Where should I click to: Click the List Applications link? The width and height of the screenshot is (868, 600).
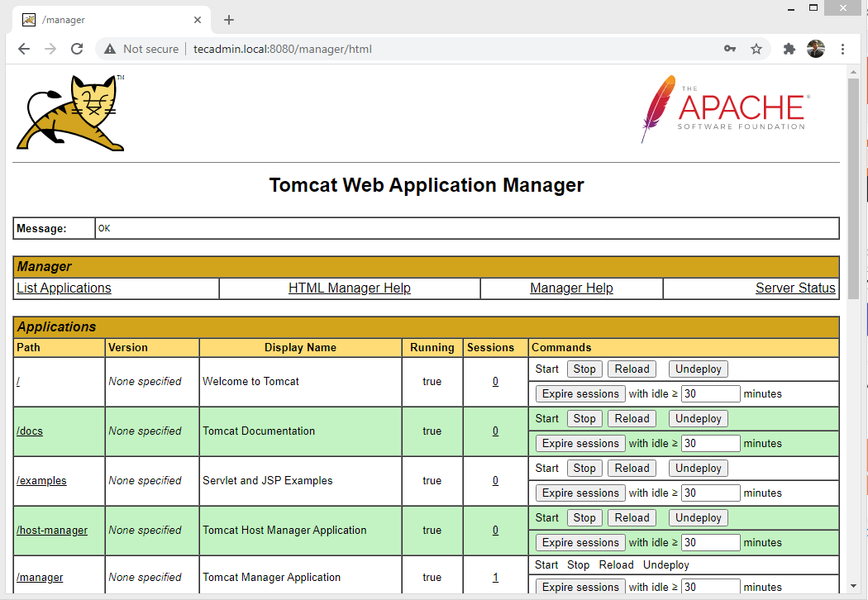coord(64,288)
